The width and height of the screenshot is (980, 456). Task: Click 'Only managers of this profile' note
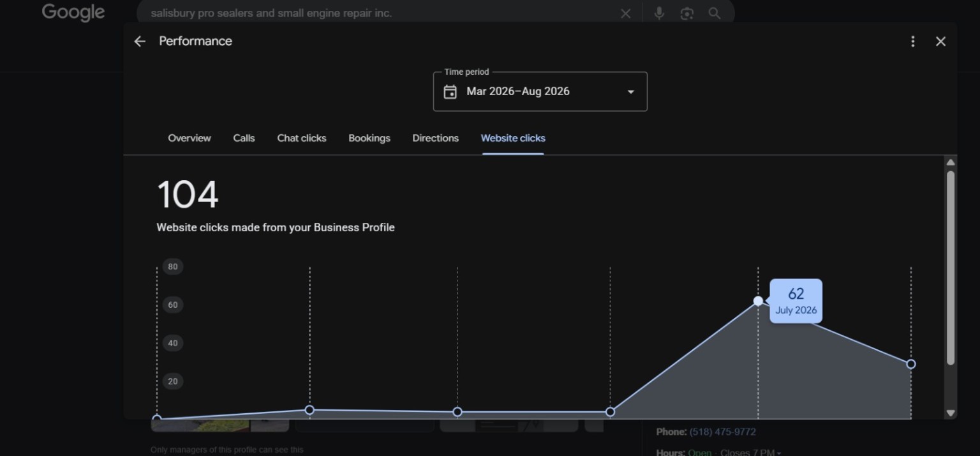(x=227, y=450)
